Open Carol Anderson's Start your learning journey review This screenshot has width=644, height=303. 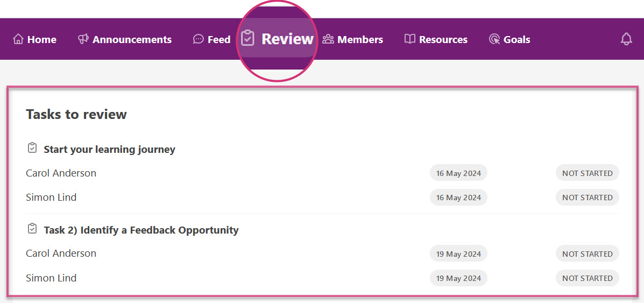pyautogui.click(x=61, y=173)
